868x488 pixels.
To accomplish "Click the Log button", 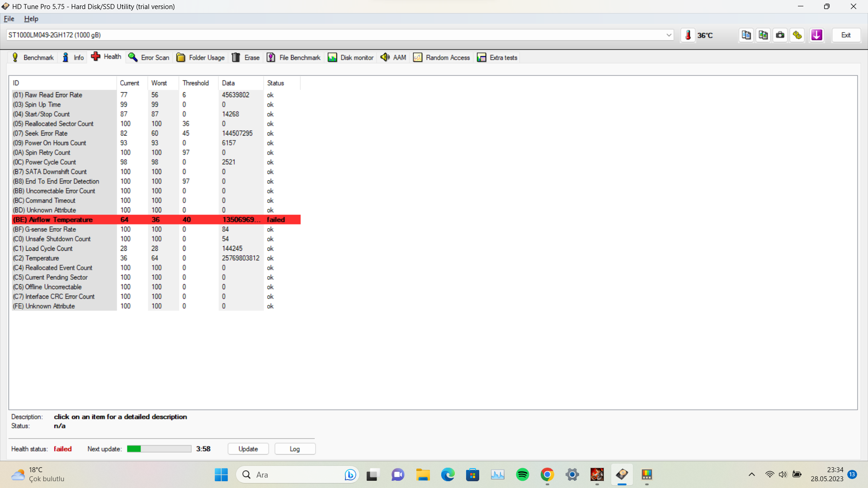I will pos(295,449).
